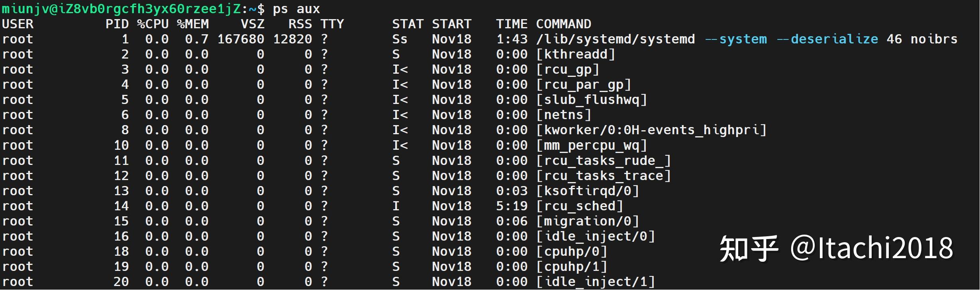Image resolution: width=980 pixels, height=290 pixels.
Task: Click the USER column header
Action: coord(18,24)
